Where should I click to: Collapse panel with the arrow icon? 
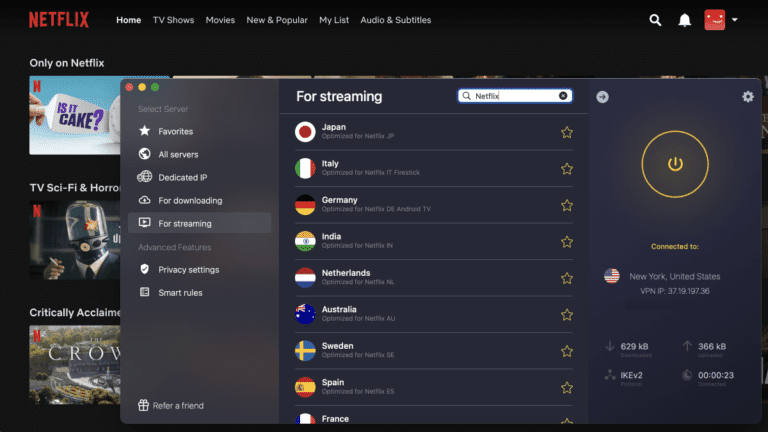tap(602, 97)
